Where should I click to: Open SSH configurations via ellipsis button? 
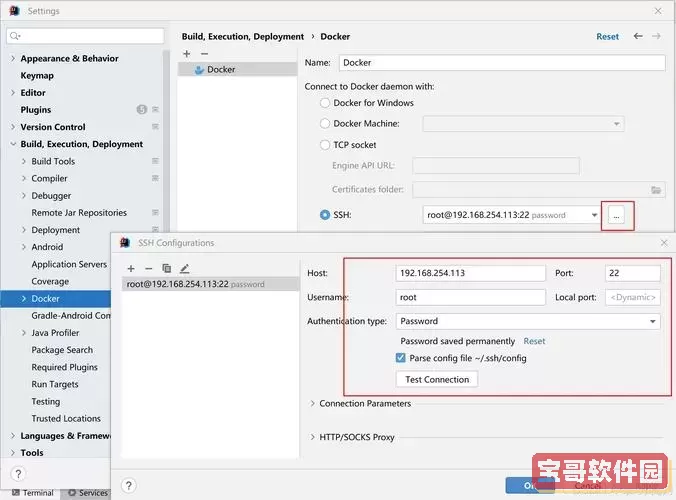[x=616, y=215]
